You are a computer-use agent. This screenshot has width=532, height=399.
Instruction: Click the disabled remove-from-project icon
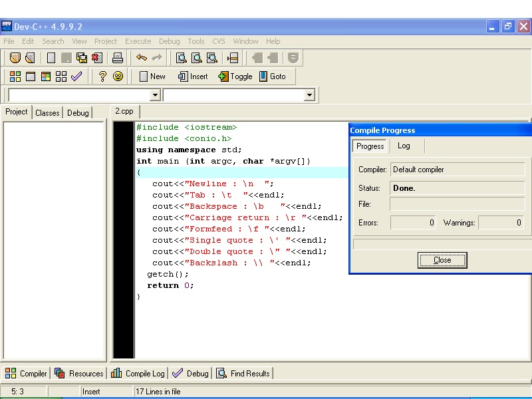pos(273,58)
